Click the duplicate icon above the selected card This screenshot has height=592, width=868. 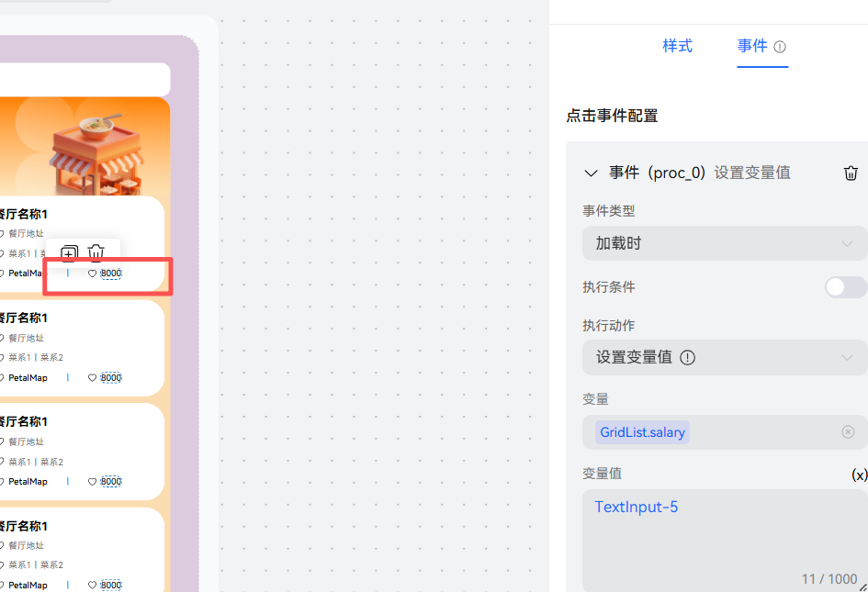(x=69, y=251)
